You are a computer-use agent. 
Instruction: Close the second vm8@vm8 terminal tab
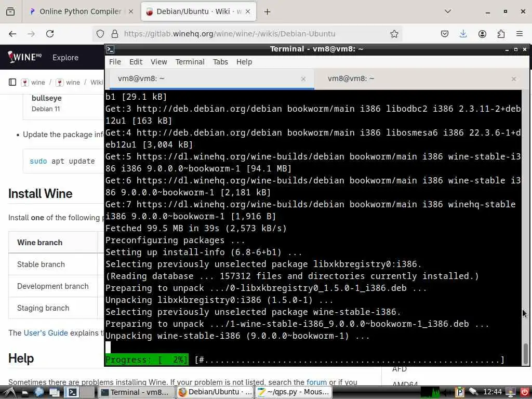514,79
